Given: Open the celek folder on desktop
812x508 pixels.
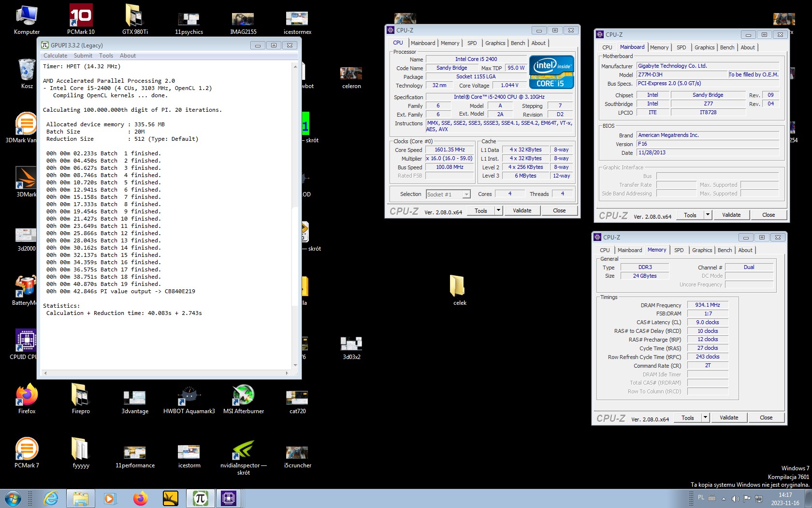Looking at the screenshot, I should tap(460, 291).
